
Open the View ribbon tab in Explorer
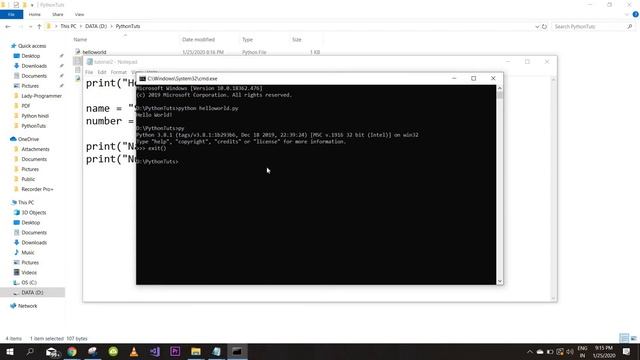point(79,14)
